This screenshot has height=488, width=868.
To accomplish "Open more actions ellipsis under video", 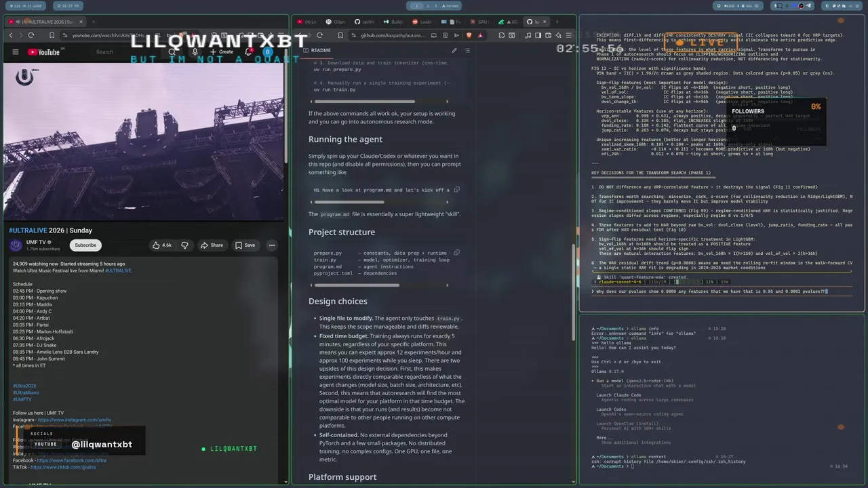I will 271,245.
